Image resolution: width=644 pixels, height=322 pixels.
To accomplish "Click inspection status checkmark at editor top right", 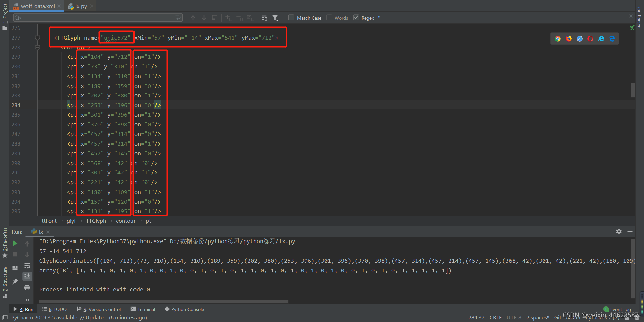I will (x=632, y=27).
